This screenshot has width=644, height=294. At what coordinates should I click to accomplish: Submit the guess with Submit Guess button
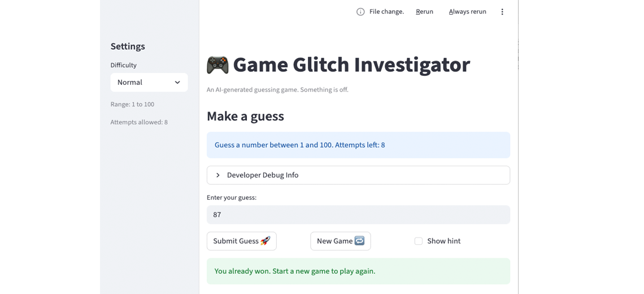pyautogui.click(x=242, y=241)
